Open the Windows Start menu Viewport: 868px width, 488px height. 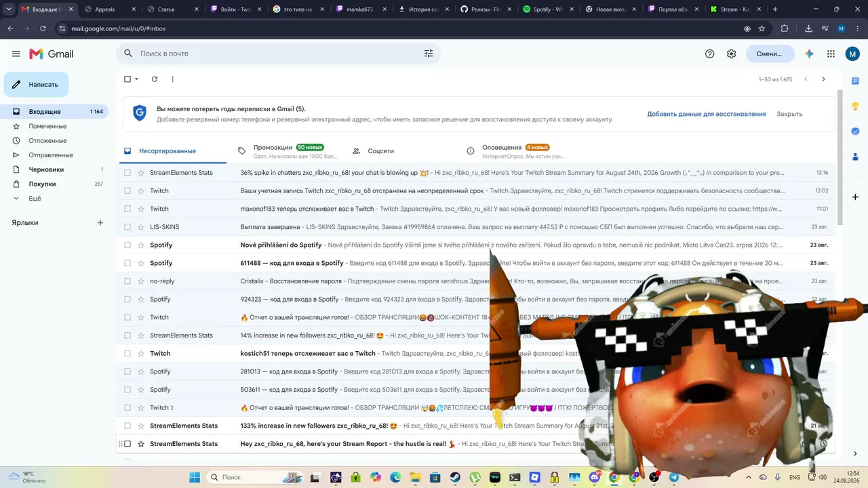195,477
